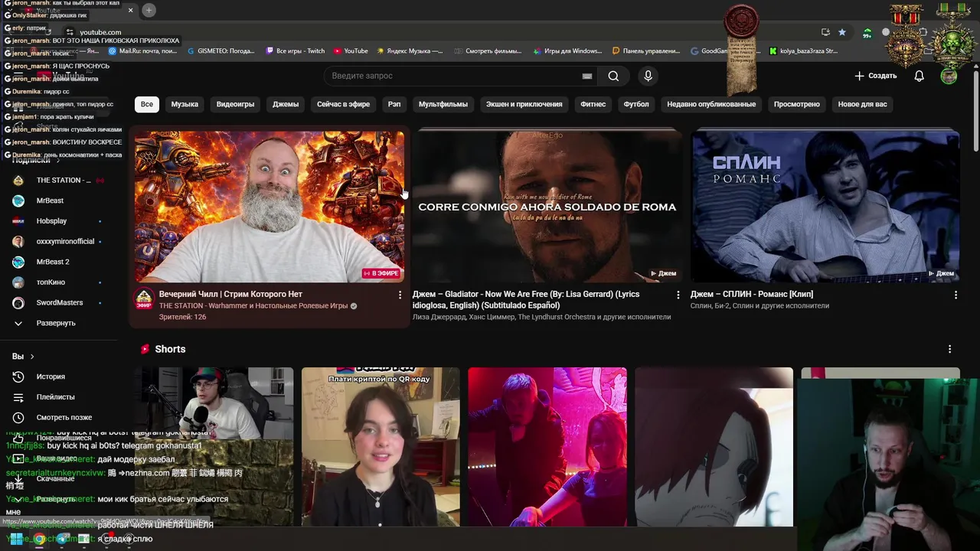Open Игры для Windows bookmark
The image size is (980, 551).
[x=567, y=51]
